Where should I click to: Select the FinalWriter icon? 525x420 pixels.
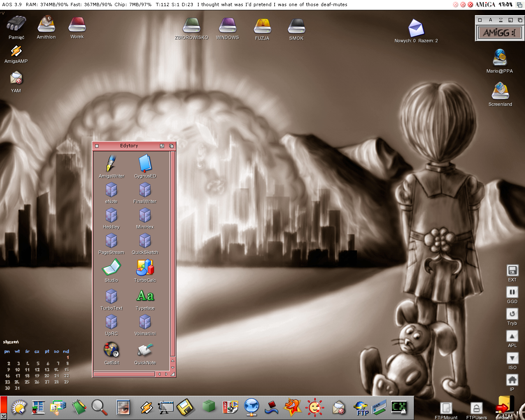145,190
